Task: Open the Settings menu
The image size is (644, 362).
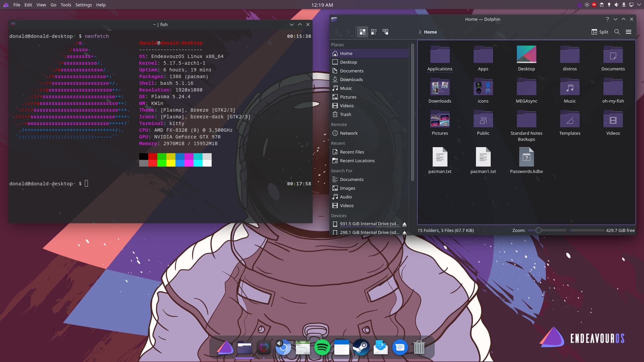Action: point(84,5)
